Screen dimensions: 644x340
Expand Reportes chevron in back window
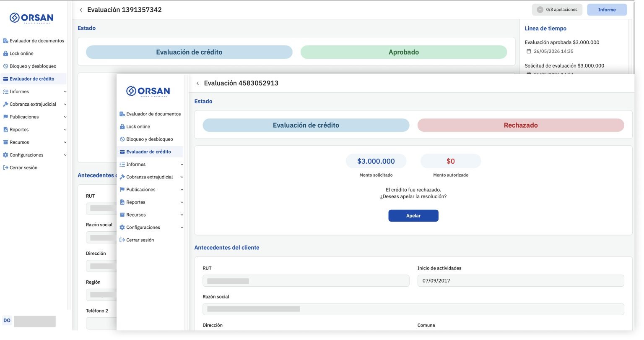[65, 129]
